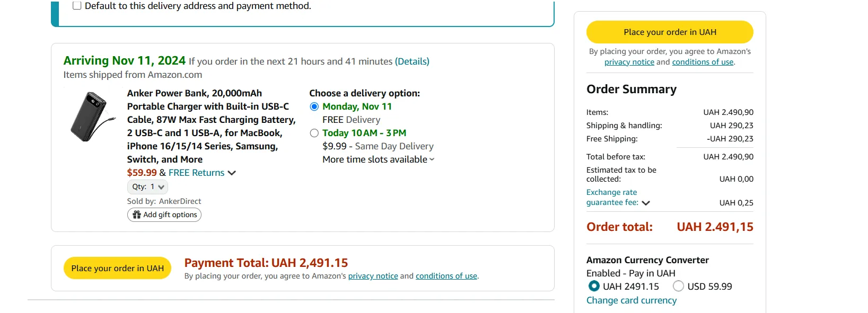Click the gift icon in Add gift options
868x313 pixels.
tap(137, 214)
